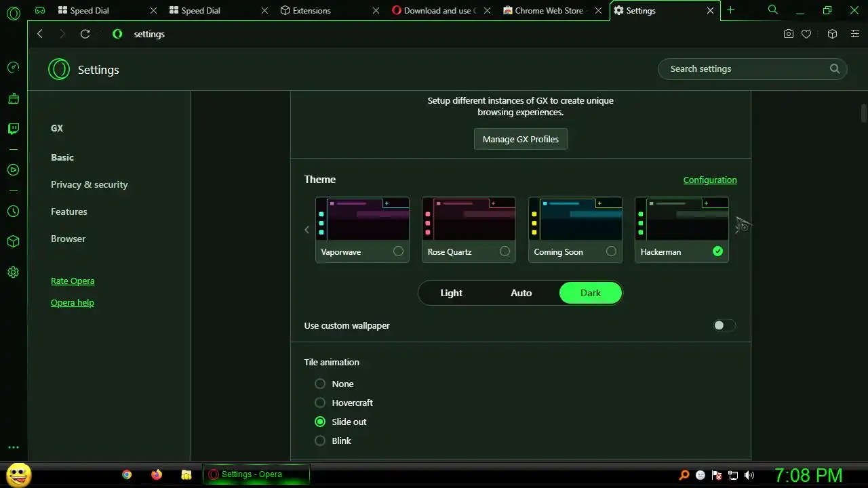Click the Search settings field

tap(752, 68)
